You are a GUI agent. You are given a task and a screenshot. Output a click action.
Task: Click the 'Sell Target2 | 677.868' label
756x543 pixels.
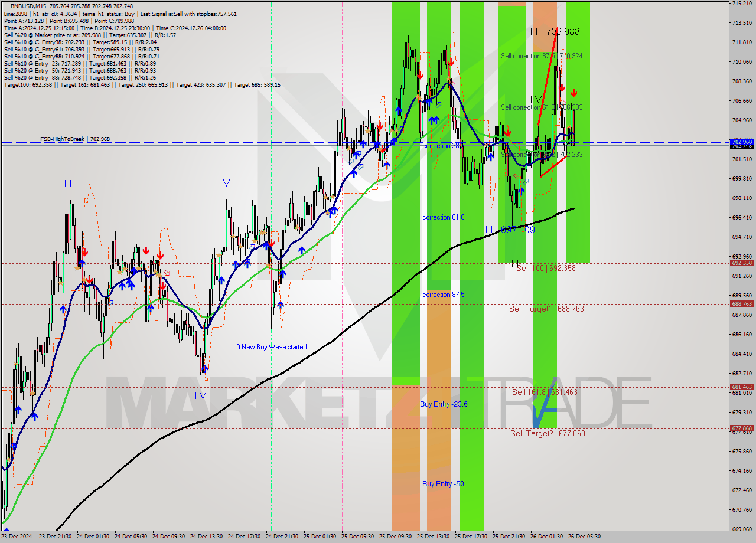click(x=548, y=433)
